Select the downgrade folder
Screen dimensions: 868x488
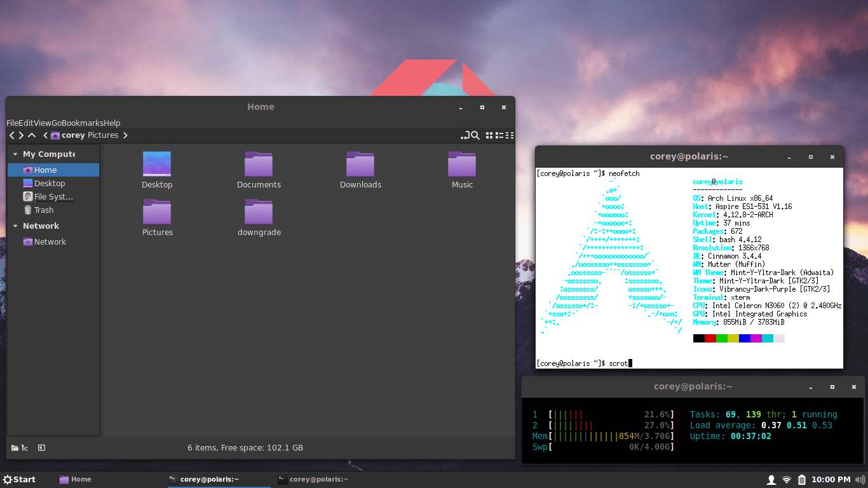tap(259, 217)
